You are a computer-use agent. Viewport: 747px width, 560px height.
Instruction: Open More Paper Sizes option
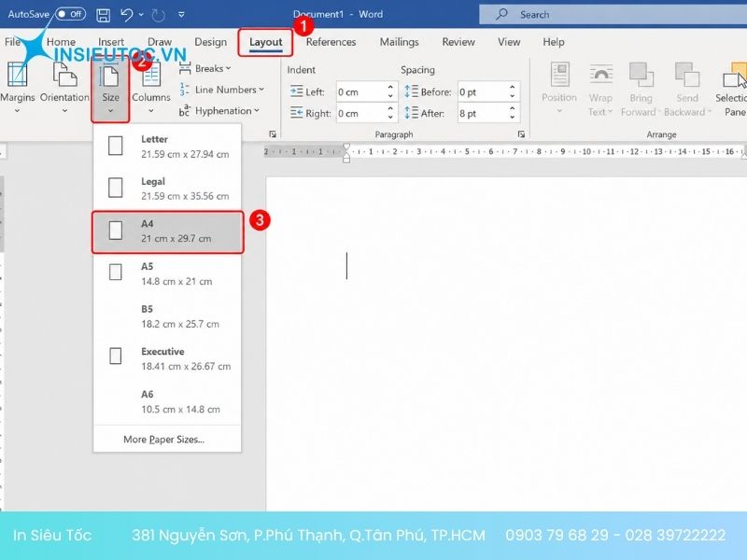(x=164, y=440)
